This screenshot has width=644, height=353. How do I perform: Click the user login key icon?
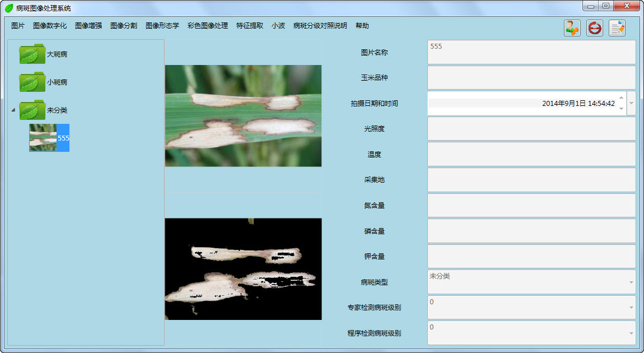tap(572, 28)
